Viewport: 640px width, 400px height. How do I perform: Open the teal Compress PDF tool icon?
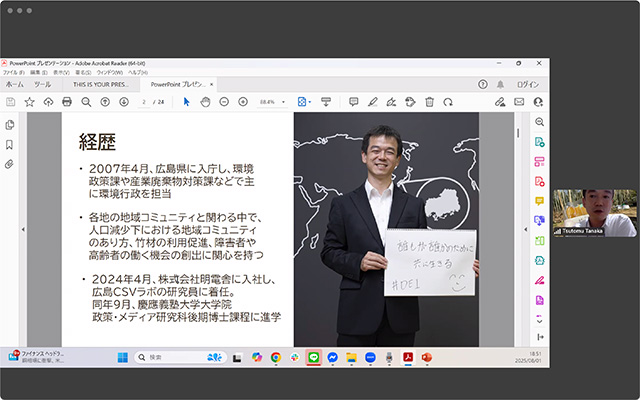(539, 260)
